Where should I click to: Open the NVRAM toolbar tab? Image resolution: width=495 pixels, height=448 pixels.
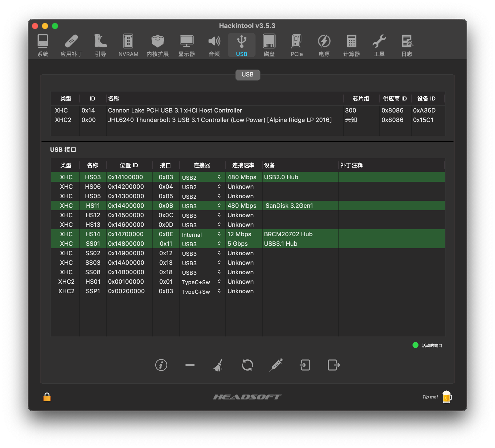click(x=128, y=45)
